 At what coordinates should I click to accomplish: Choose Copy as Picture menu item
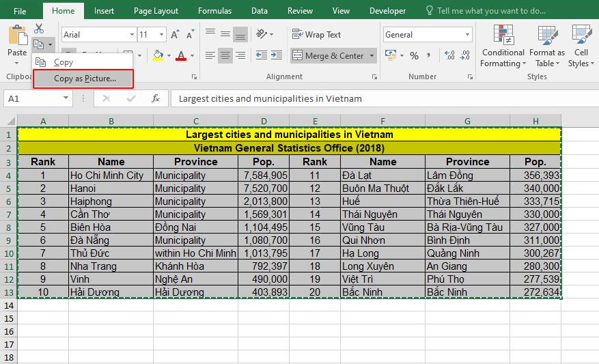(x=83, y=79)
